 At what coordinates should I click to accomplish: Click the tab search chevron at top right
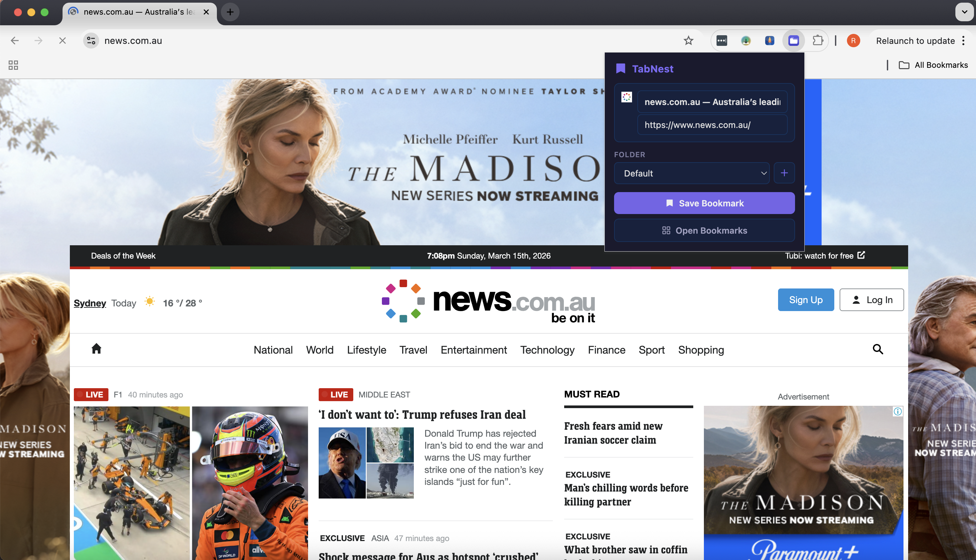pos(964,12)
